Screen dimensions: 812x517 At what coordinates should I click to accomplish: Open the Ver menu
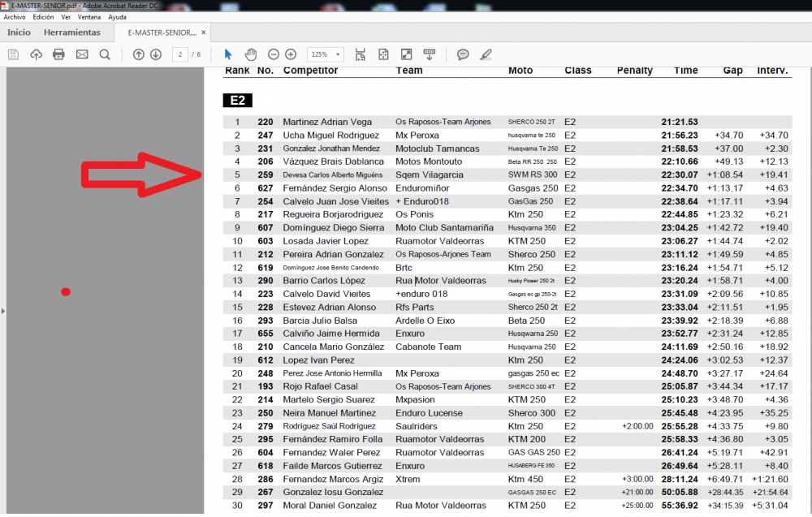tap(66, 17)
